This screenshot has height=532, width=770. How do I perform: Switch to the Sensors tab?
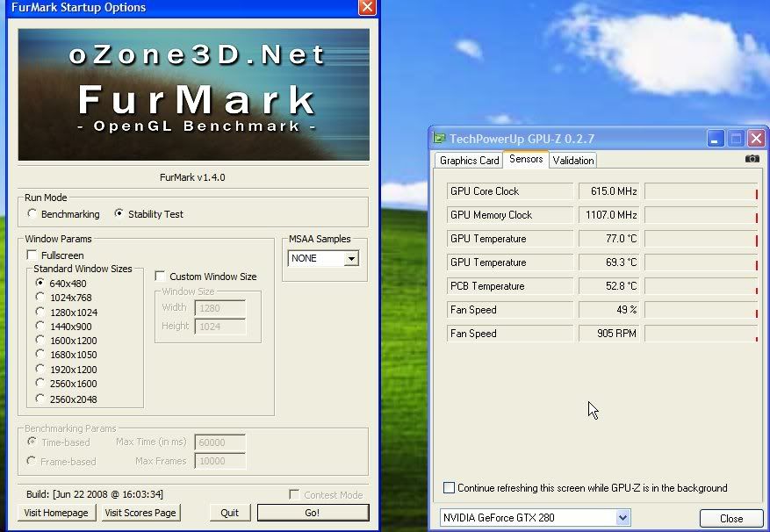pyautogui.click(x=526, y=159)
